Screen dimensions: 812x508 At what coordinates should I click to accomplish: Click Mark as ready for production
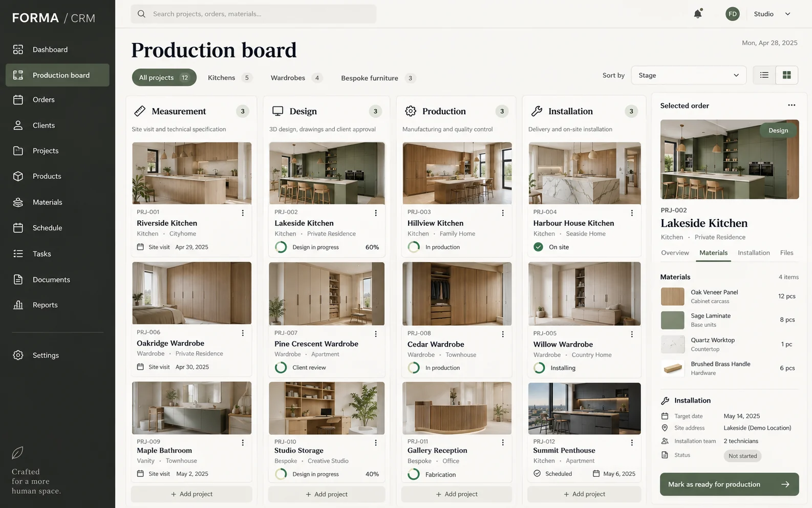click(x=729, y=484)
